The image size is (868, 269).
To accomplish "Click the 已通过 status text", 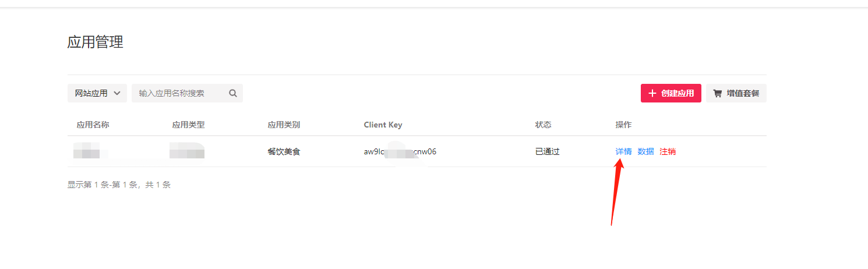I will [x=547, y=151].
